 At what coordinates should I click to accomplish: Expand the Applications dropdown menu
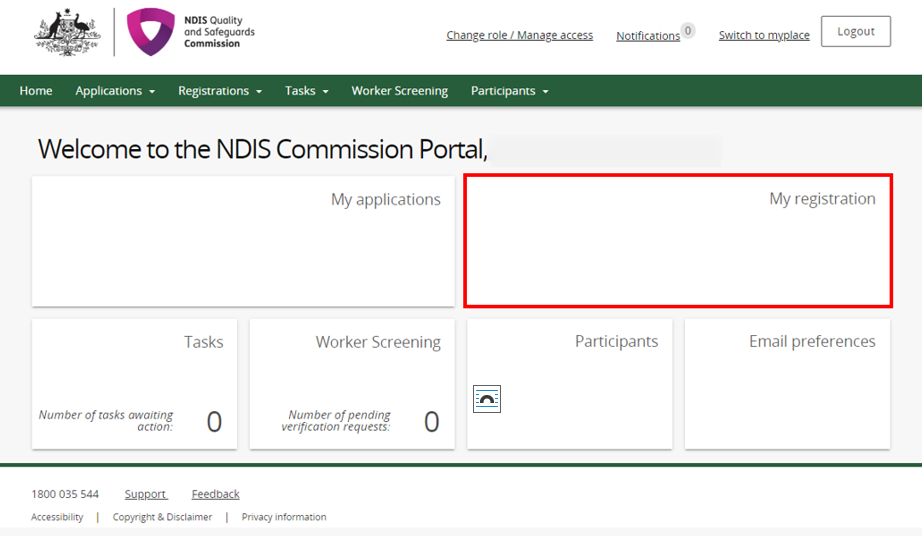click(x=115, y=91)
